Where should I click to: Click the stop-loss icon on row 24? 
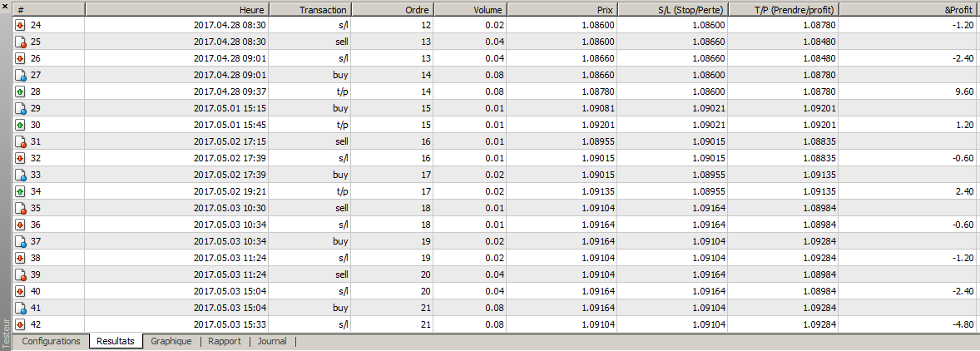tap(20, 25)
